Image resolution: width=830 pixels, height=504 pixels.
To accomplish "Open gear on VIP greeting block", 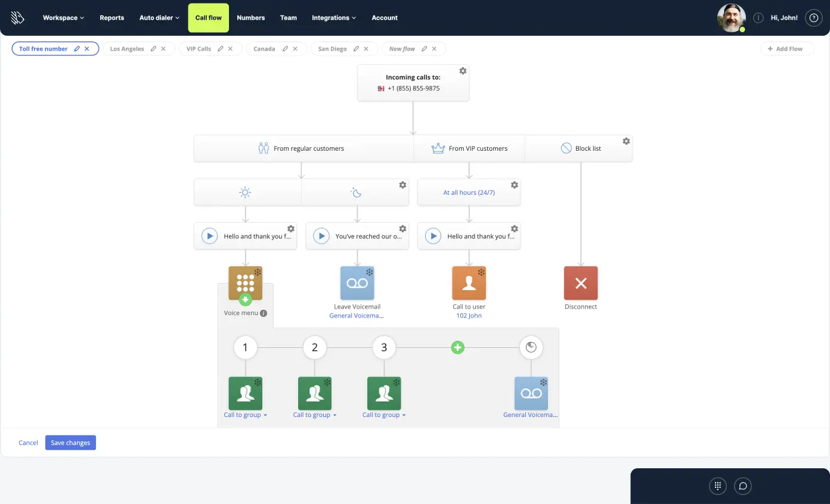I will pos(515,229).
